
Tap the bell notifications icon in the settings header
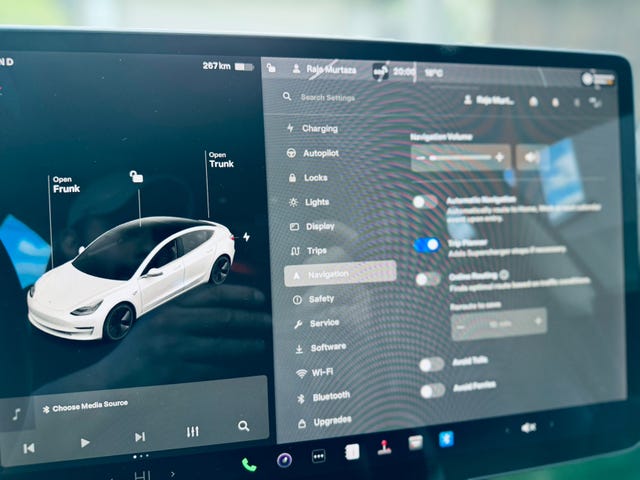(x=555, y=102)
